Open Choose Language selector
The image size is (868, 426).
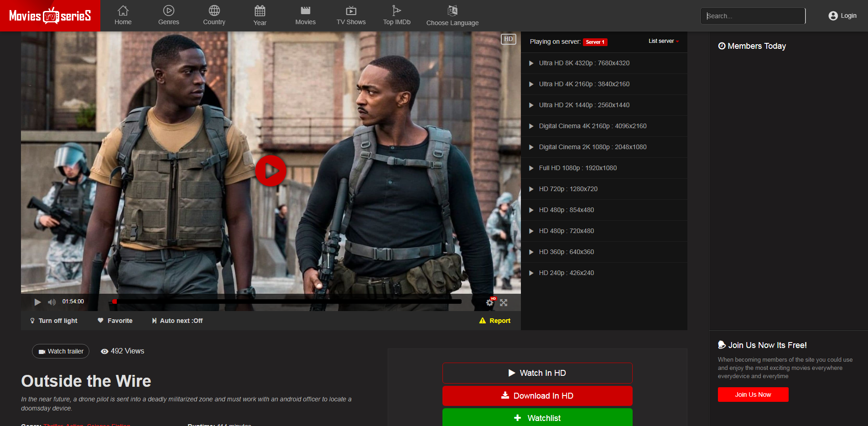(x=452, y=16)
